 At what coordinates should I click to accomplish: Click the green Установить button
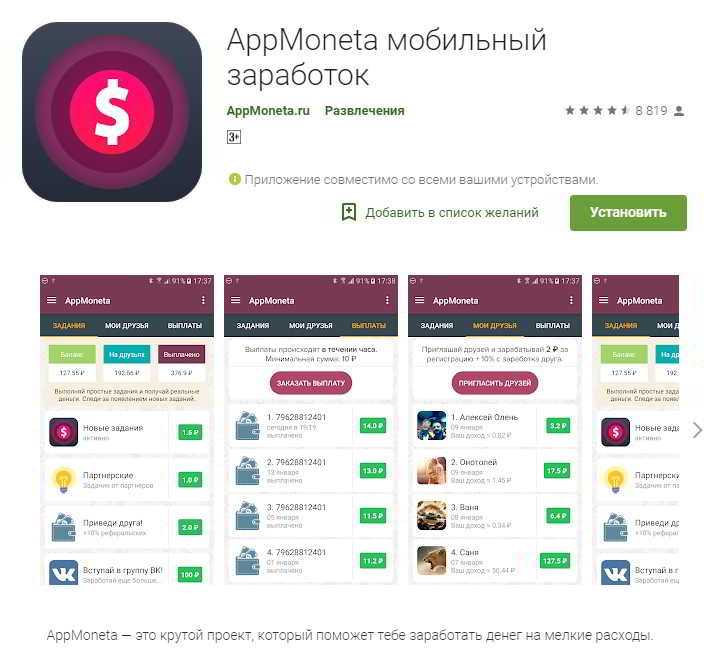tap(628, 213)
